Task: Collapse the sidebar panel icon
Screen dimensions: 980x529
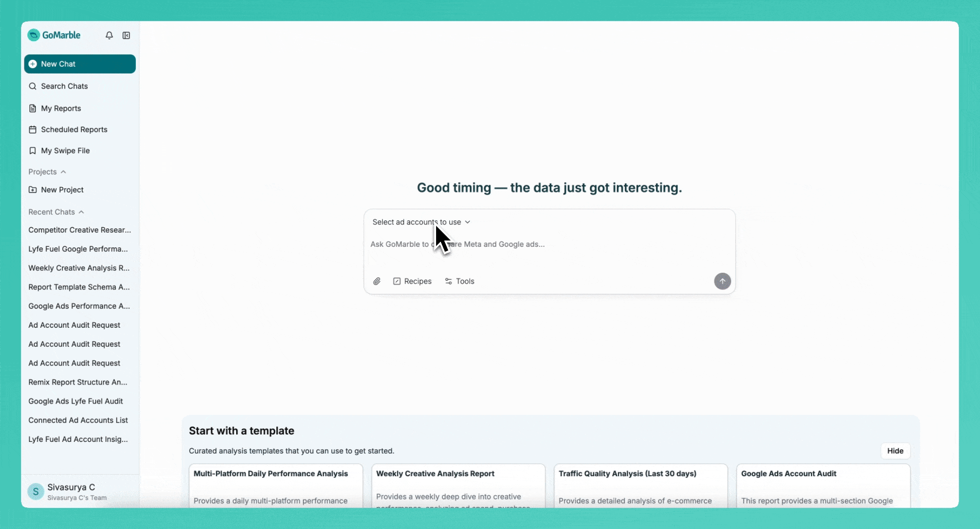Action: click(x=126, y=35)
